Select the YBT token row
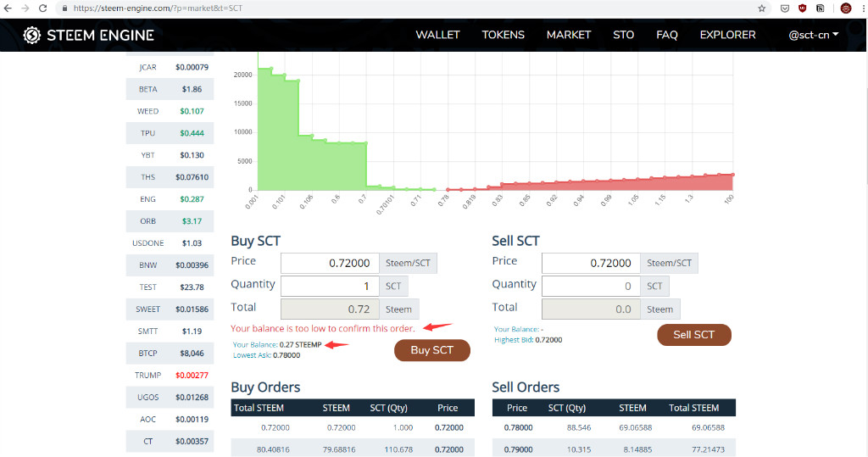The image size is (868, 457). 170,155
